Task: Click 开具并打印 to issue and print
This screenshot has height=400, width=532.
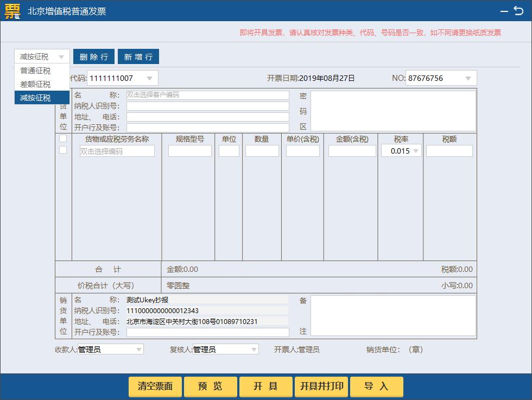Action: point(321,386)
